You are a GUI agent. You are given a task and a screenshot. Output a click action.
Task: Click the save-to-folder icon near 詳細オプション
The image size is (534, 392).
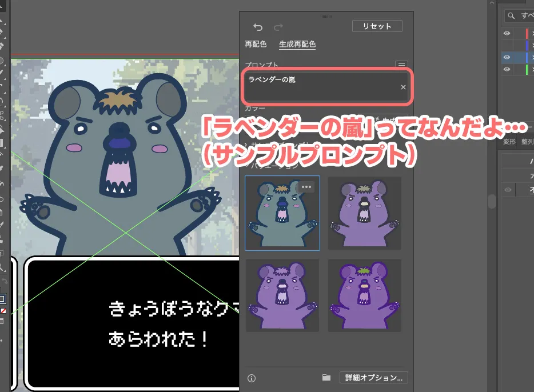click(x=326, y=377)
